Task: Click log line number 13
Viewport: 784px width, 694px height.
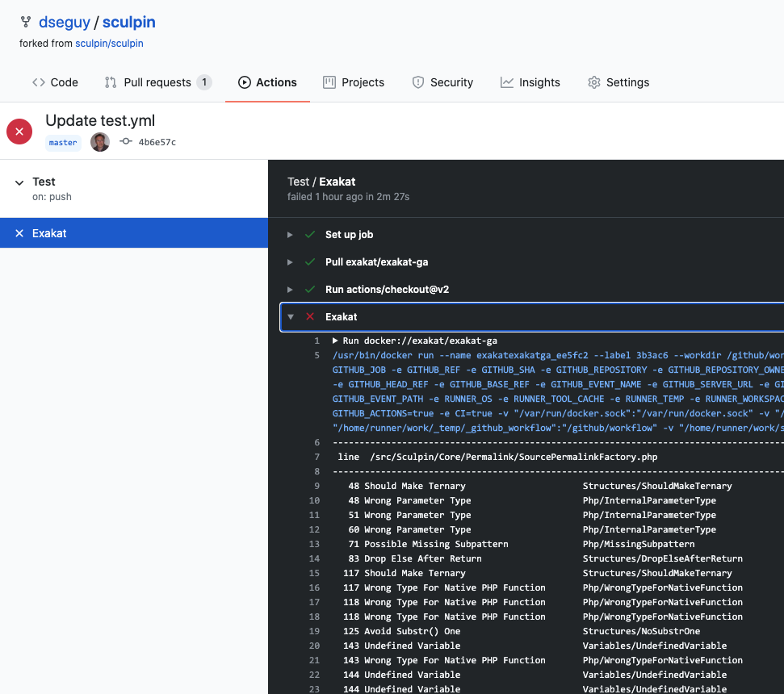Action: [x=314, y=544]
